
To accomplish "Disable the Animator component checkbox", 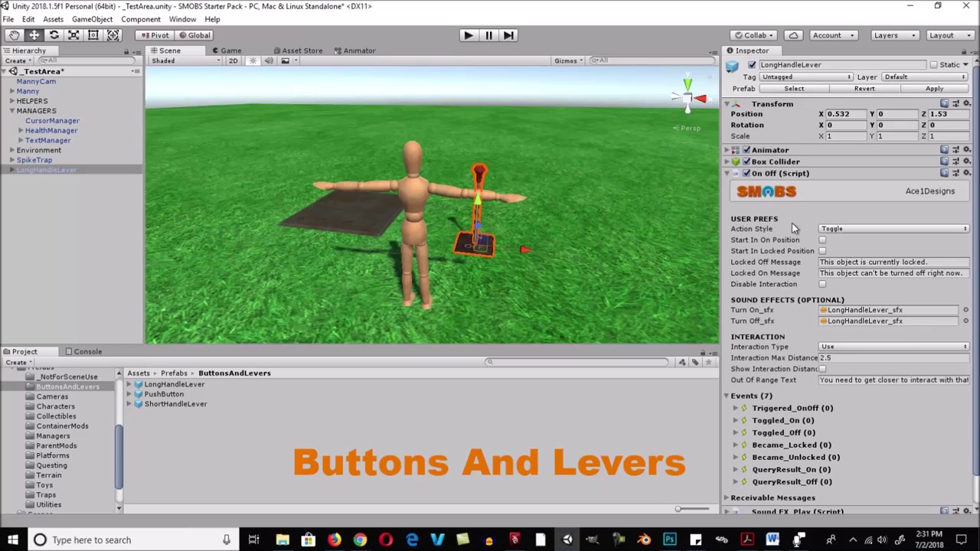I will pos(746,150).
